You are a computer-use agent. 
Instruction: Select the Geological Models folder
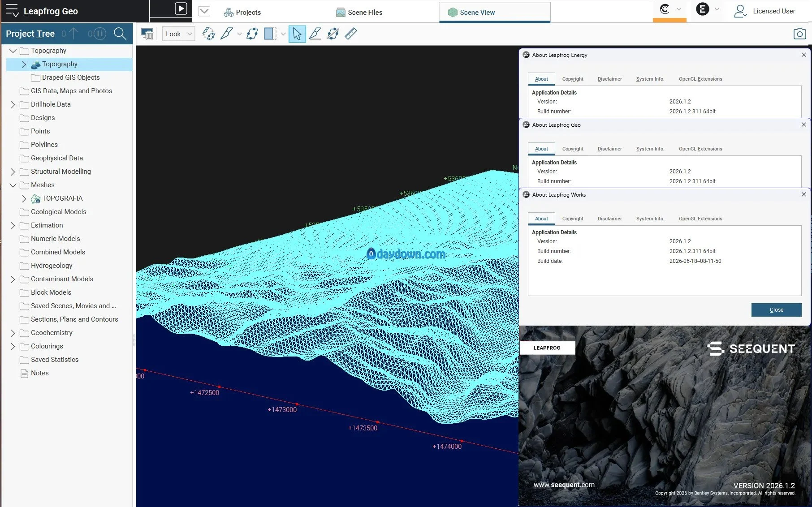53,212
